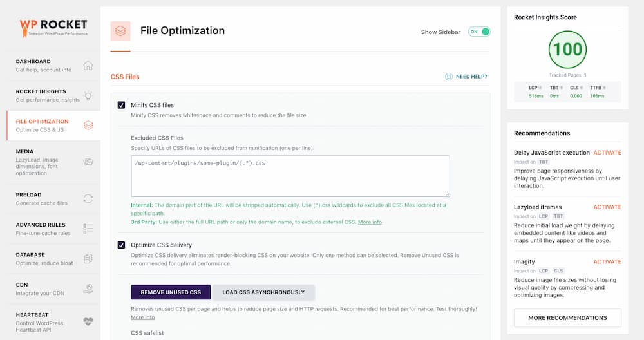Toggle the Show Sidebar switch

pyautogui.click(x=479, y=32)
